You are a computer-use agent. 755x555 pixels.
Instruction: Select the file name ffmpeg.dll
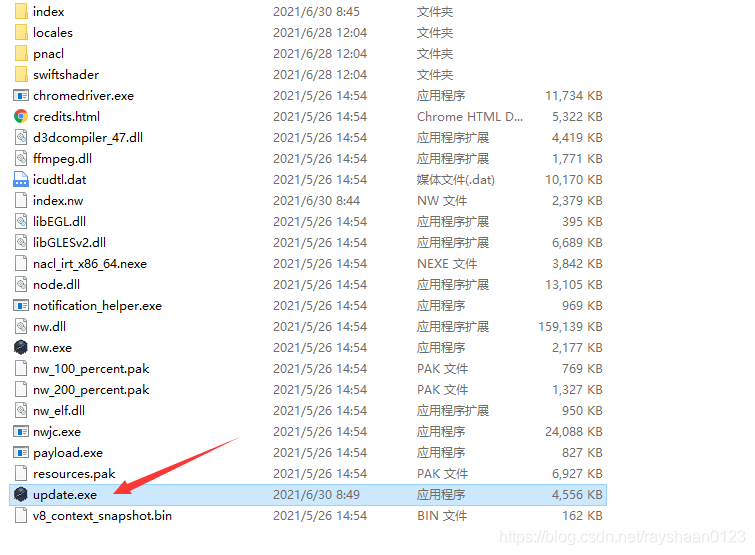pos(62,159)
